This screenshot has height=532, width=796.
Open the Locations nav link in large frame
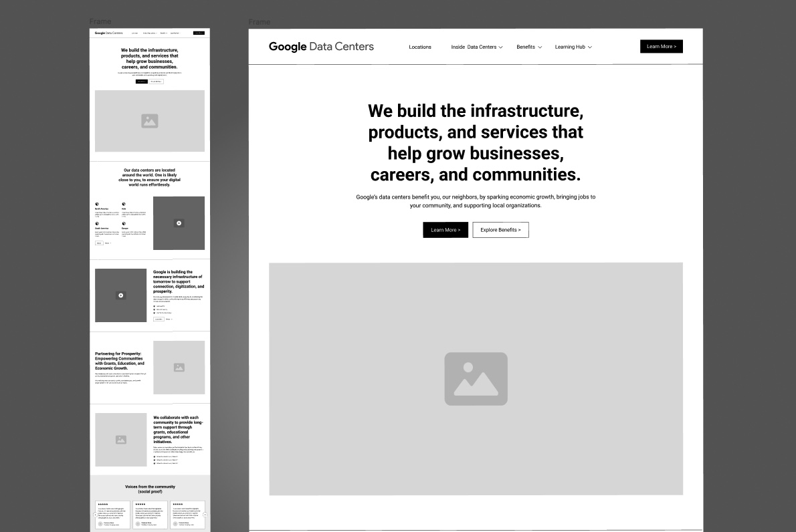click(x=420, y=47)
